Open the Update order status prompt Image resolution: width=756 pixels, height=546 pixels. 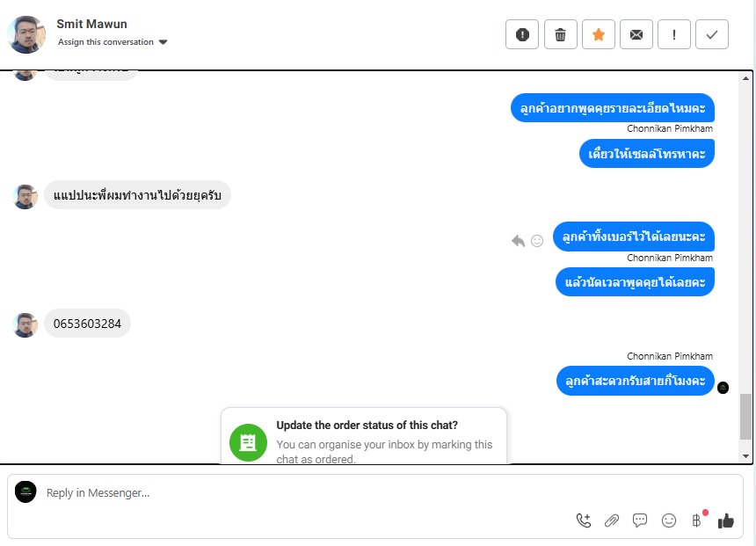pos(364,435)
